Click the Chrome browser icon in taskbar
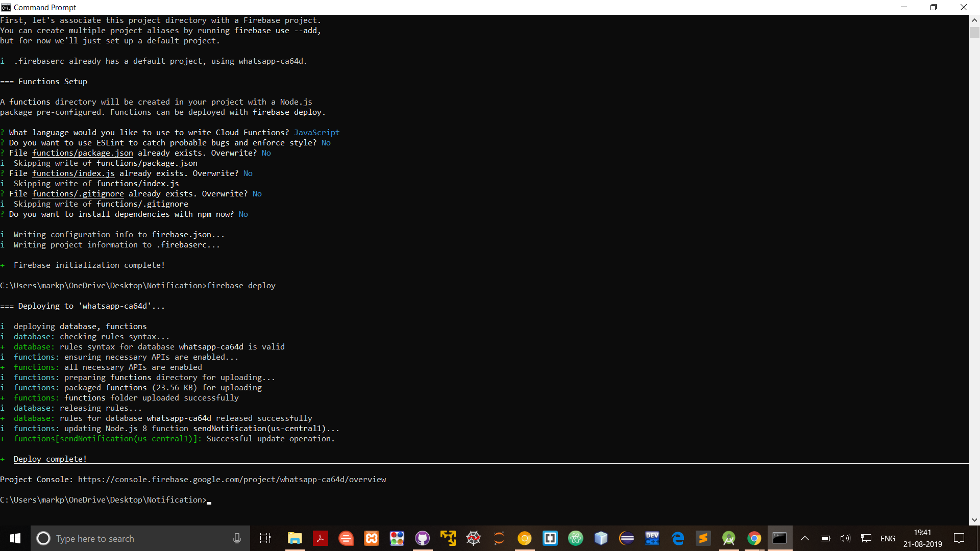The image size is (980, 551). coord(754,538)
